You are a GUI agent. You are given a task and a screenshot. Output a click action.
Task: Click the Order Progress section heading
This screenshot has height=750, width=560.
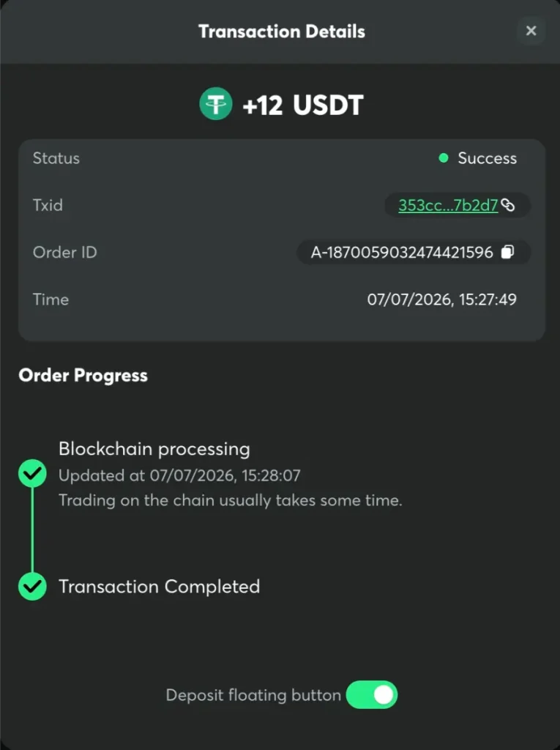(x=83, y=376)
